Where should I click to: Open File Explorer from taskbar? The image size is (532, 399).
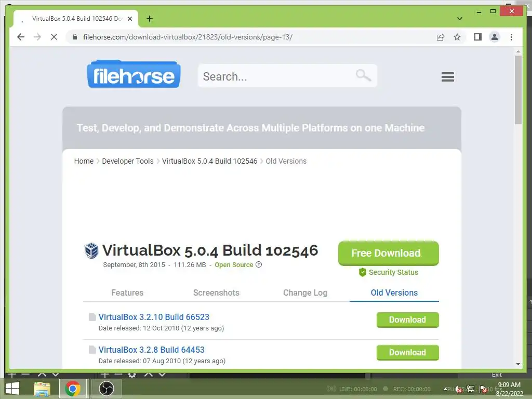(42, 389)
